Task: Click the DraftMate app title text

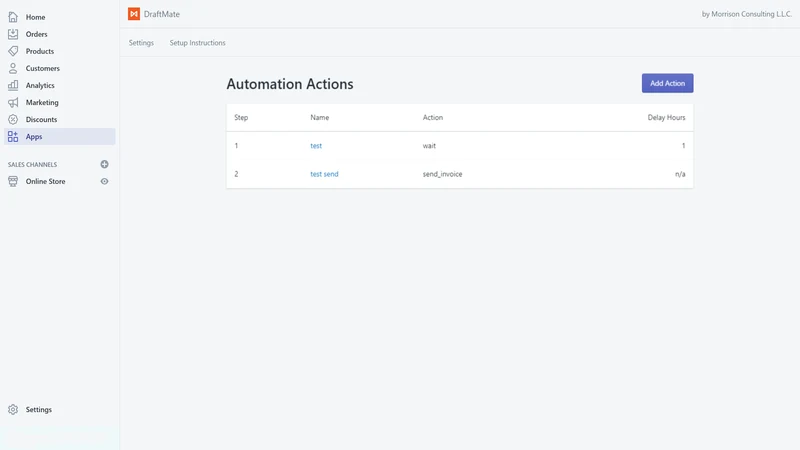Action: [x=162, y=14]
